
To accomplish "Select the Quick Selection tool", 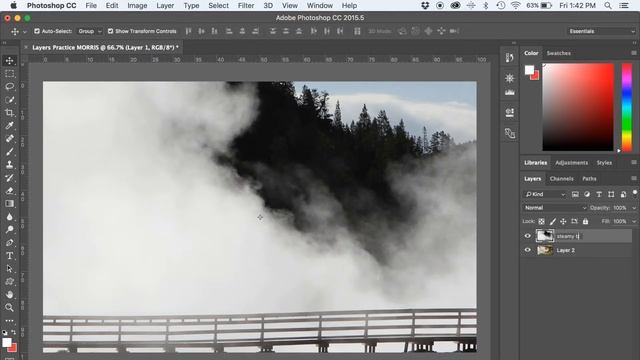I will [x=9, y=100].
